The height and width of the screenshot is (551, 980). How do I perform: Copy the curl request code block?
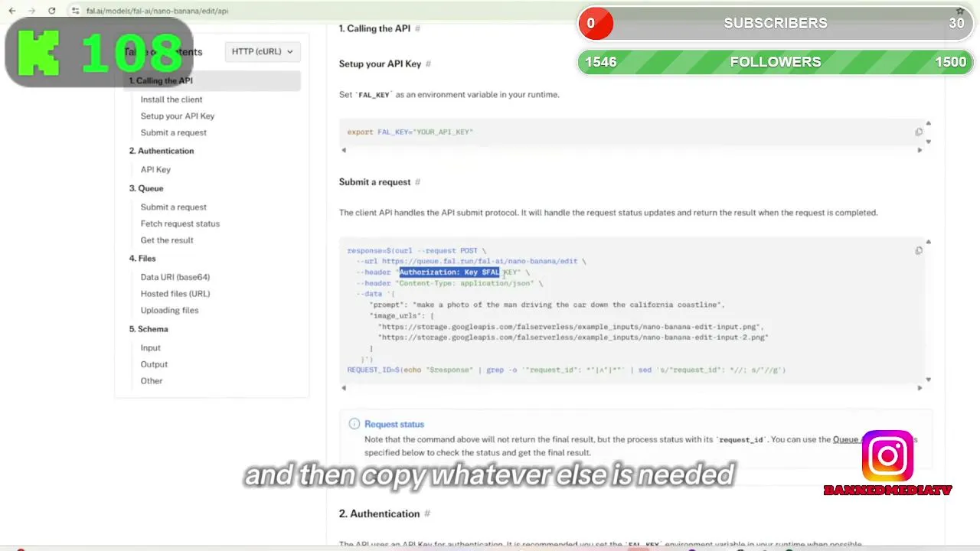919,251
